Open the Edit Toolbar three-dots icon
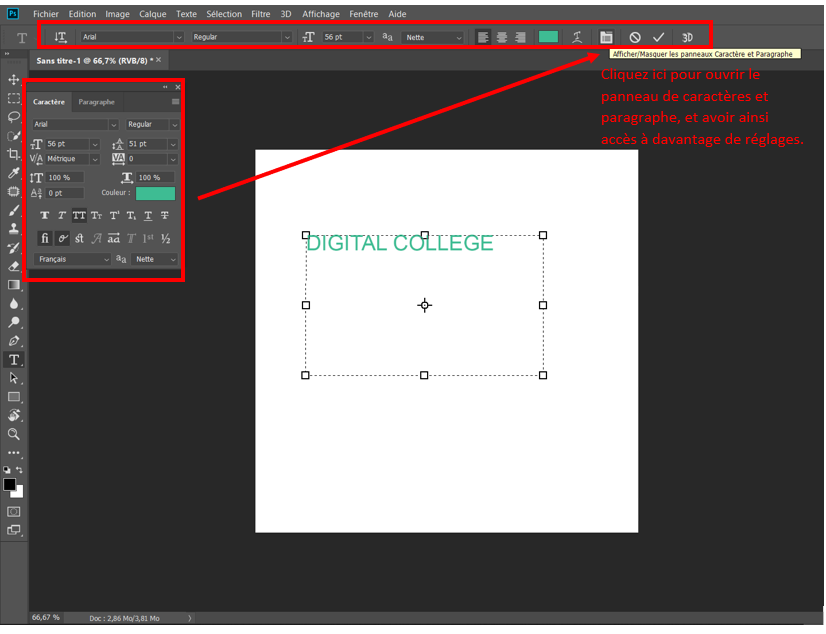 14,453
